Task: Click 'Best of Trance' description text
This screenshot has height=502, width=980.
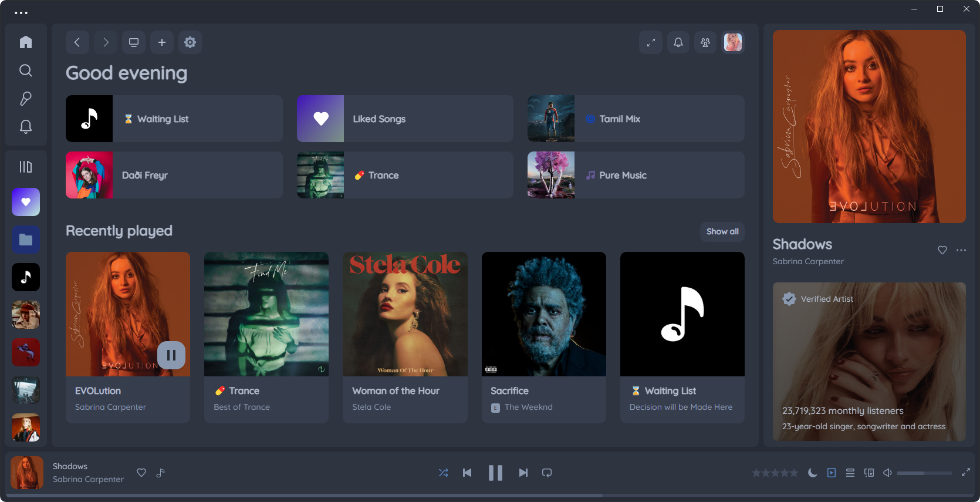Action: pyautogui.click(x=242, y=407)
